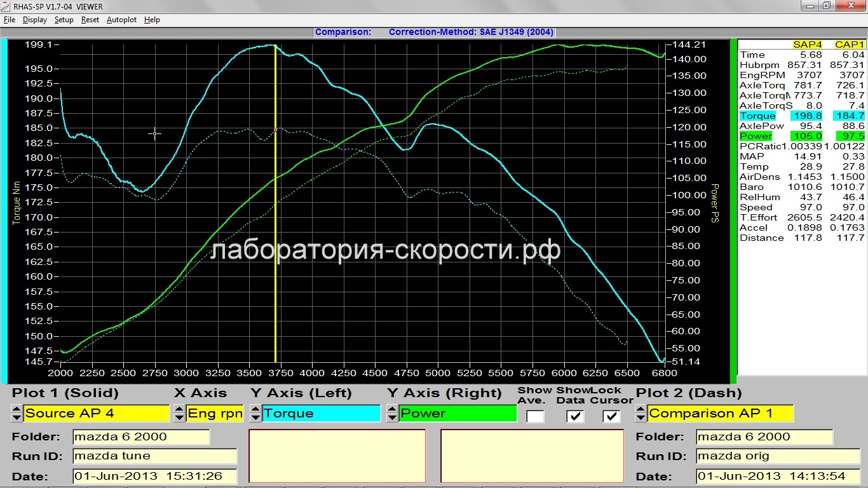Select the Source AP 4 plot field
Viewport: 868px width, 488px height.
click(x=96, y=413)
